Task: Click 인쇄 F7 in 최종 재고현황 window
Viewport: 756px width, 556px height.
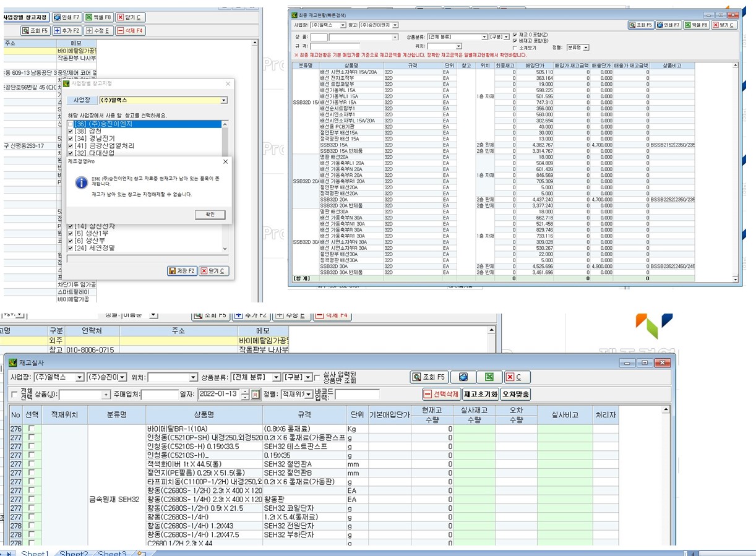Action: tap(669, 25)
